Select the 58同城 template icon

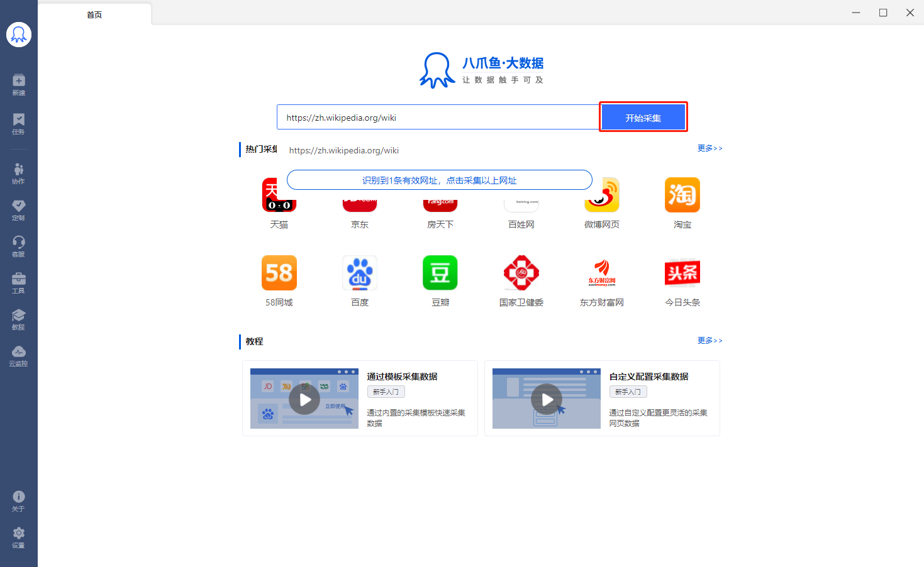coord(279,273)
